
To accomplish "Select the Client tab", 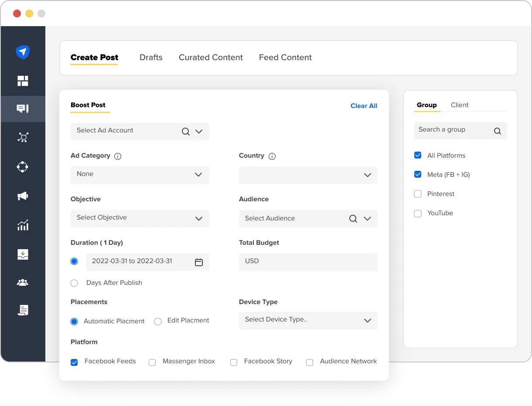I will coord(460,105).
